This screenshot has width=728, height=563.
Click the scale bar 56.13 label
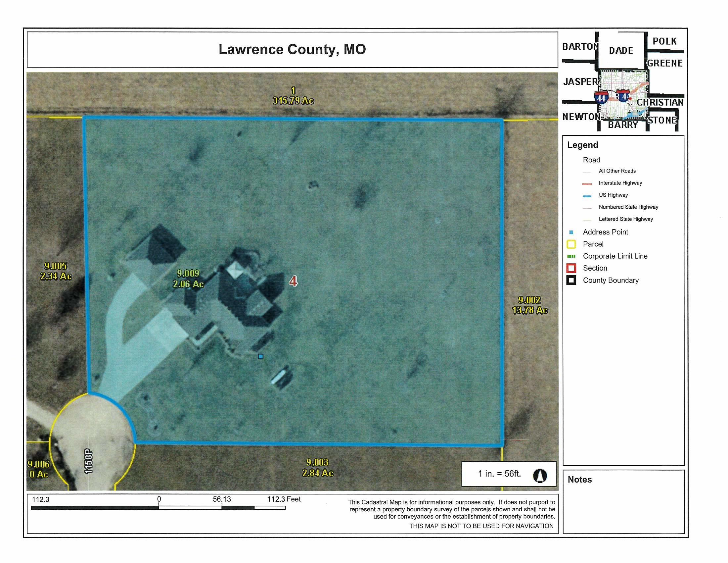pos(222,499)
